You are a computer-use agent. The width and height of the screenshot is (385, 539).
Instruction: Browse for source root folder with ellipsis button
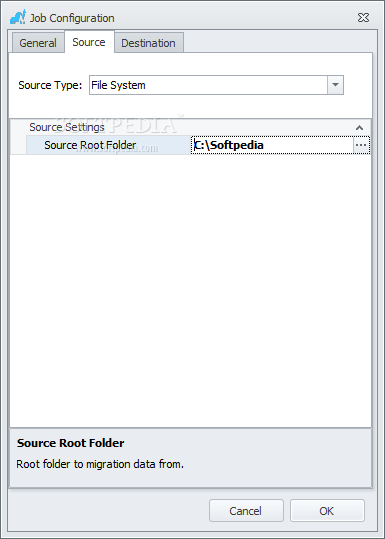pos(361,145)
